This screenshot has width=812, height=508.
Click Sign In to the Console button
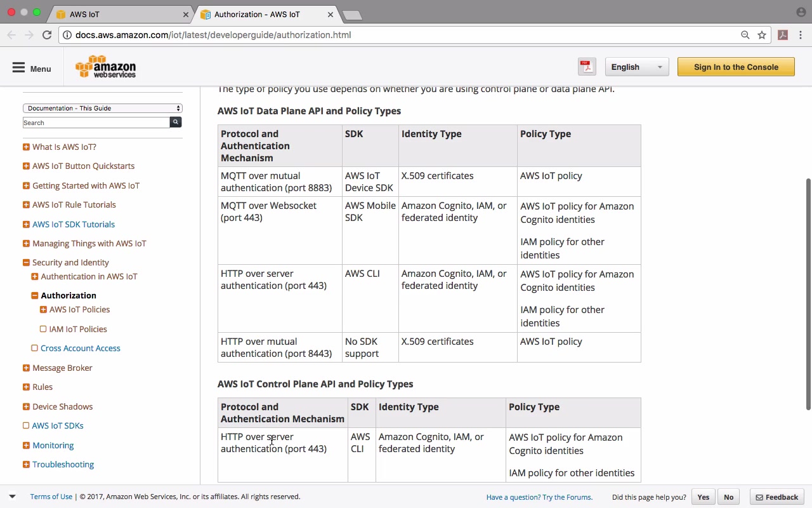pos(736,67)
